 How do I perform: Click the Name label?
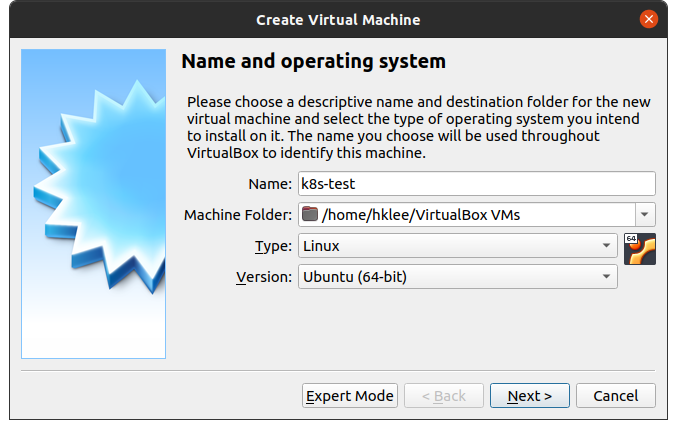click(270, 184)
